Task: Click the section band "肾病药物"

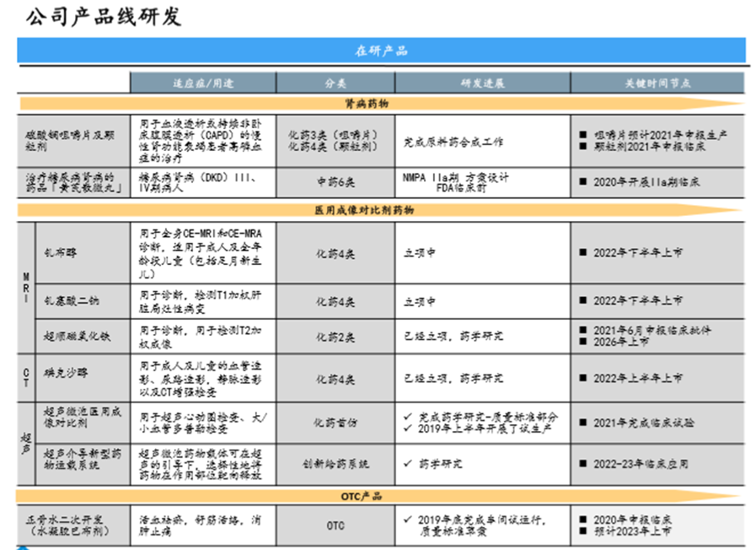Action: 381,103
